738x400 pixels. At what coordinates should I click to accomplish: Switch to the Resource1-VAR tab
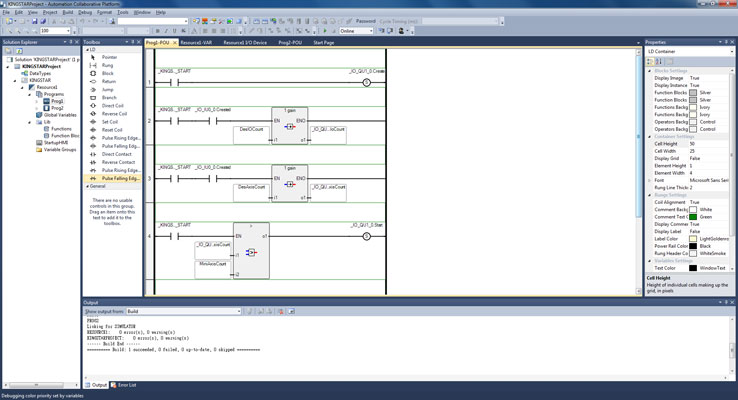[x=196, y=42]
